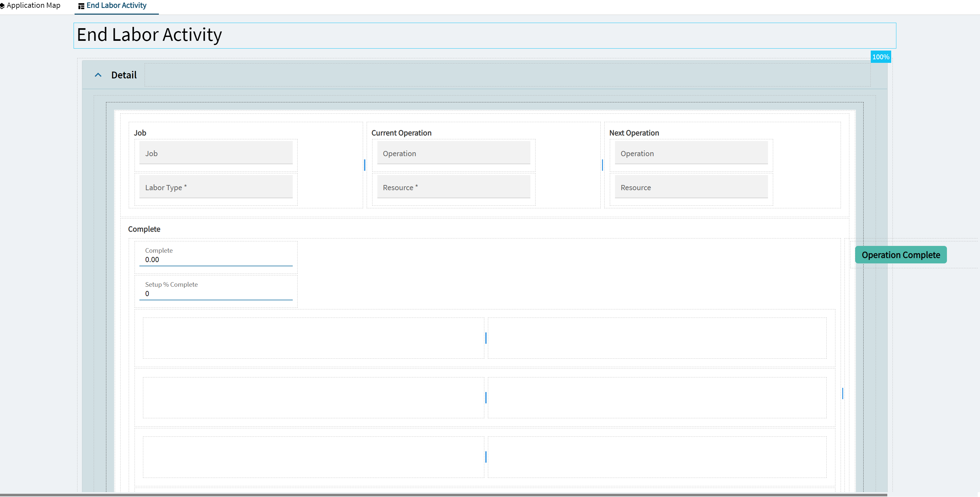Select the Next Operation heading
980x497 pixels.
pos(634,133)
